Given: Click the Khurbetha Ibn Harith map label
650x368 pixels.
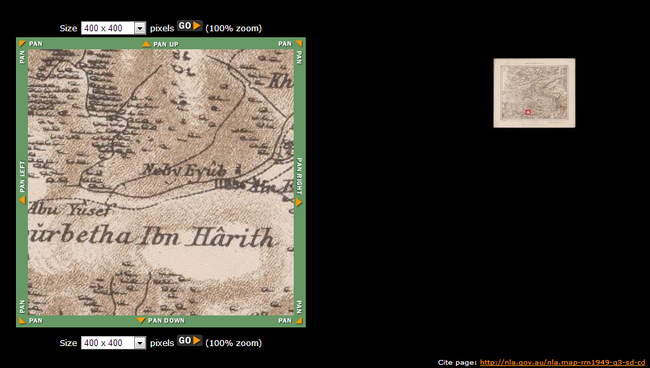Looking at the screenshot, I should click(152, 237).
